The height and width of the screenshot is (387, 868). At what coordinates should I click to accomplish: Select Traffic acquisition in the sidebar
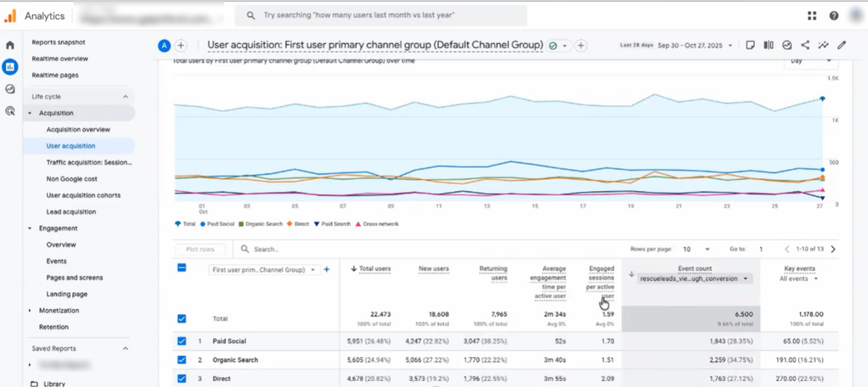[x=89, y=162]
